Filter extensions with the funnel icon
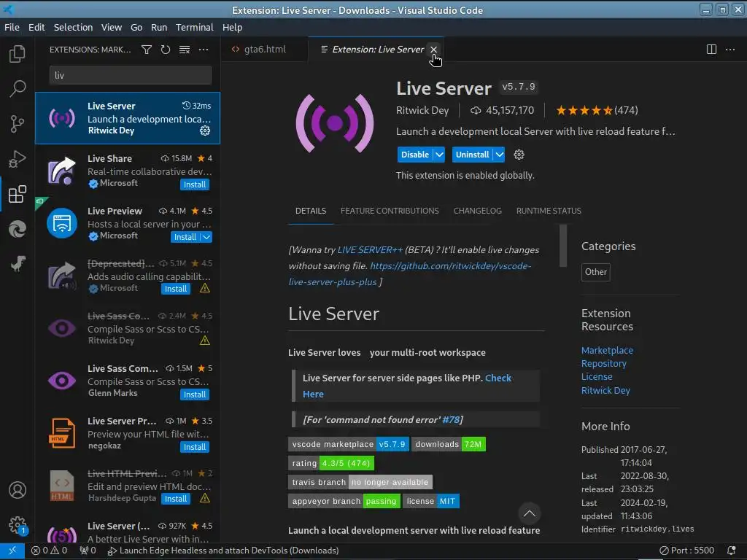This screenshot has height=560, width=747. 146,50
